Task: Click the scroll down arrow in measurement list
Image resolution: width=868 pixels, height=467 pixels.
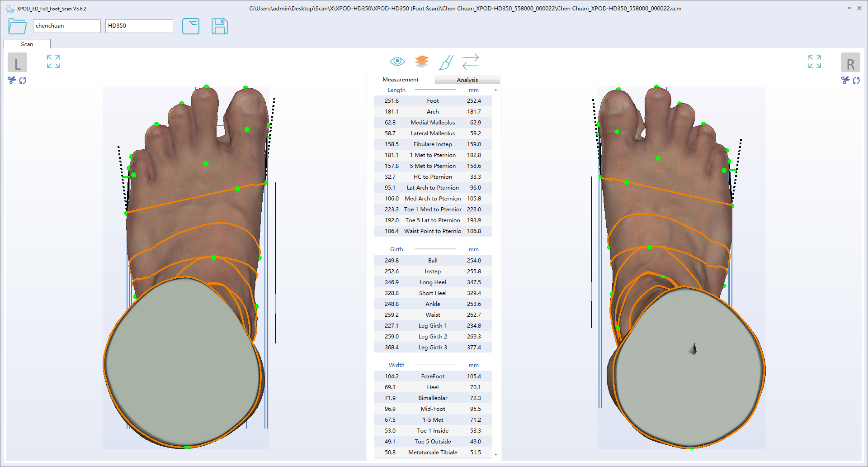Action: click(496, 454)
